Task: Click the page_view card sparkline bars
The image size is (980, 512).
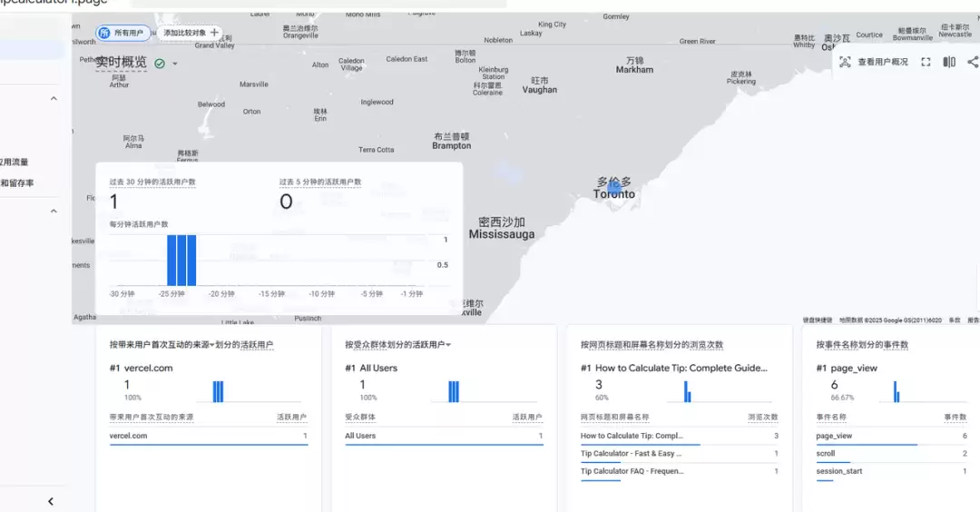Action: [897, 391]
